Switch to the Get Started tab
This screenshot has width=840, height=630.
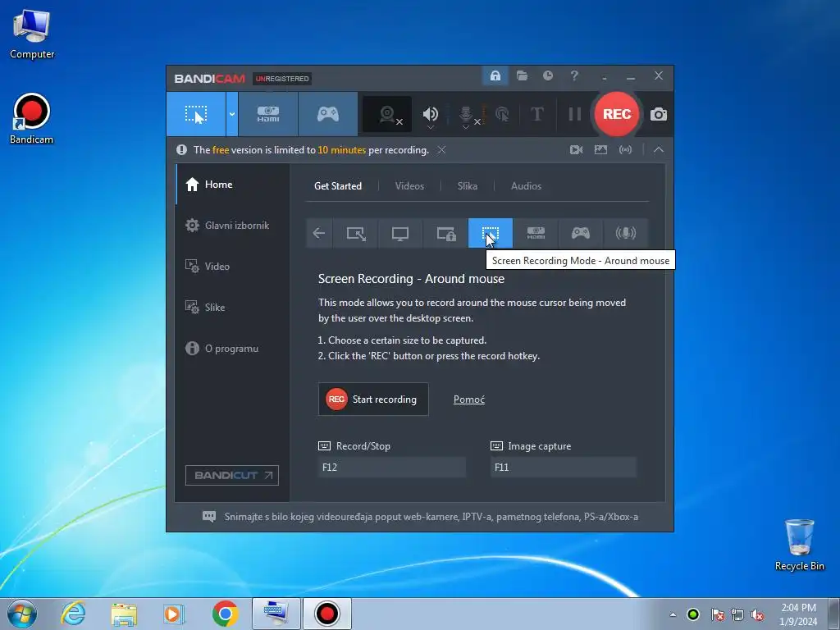pos(337,186)
